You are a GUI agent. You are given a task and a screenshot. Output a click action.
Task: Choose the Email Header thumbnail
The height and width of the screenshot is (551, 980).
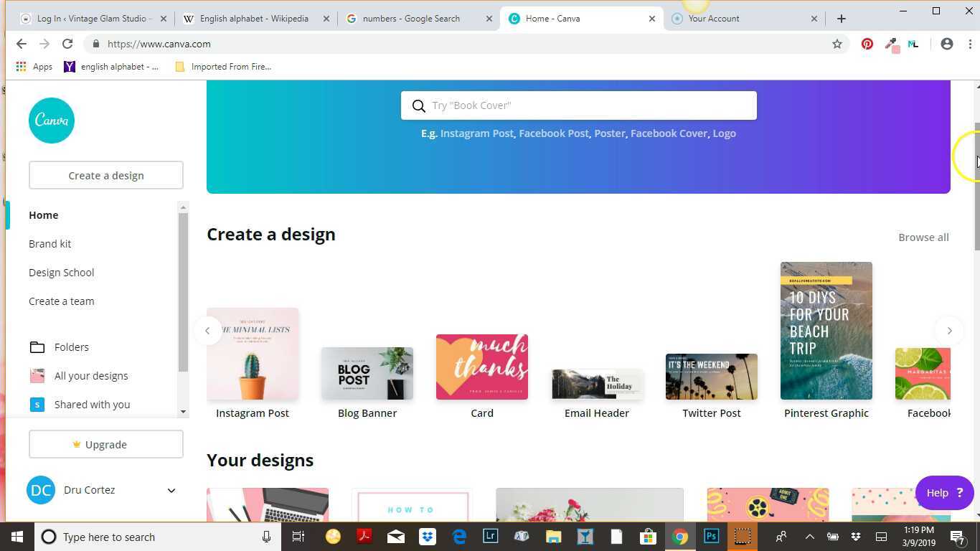click(x=597, y=384)
